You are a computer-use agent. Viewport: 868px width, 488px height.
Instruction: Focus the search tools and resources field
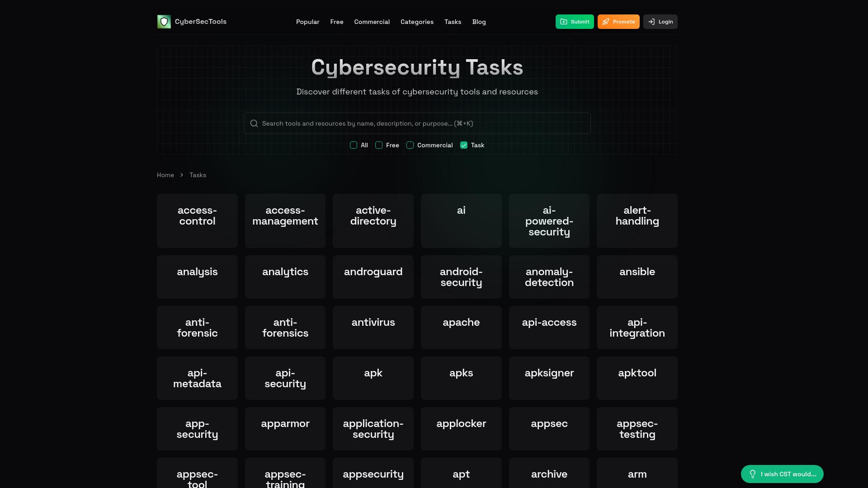coord(420,123)
